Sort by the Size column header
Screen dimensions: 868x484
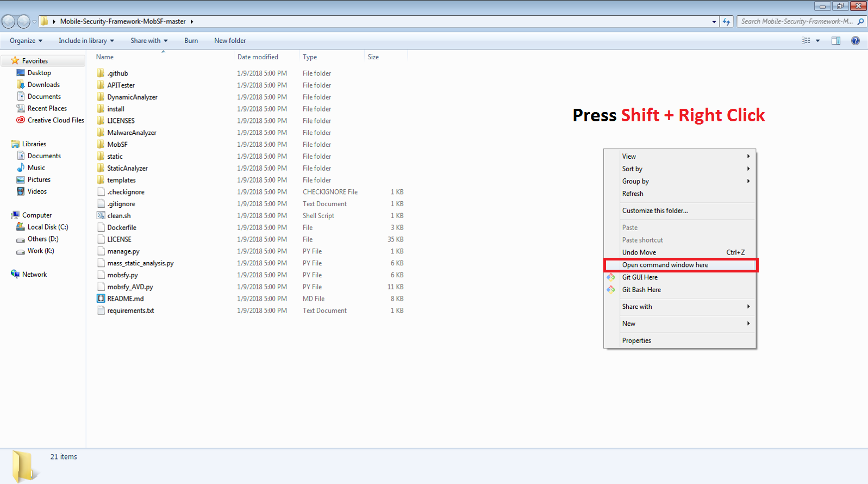373,57
